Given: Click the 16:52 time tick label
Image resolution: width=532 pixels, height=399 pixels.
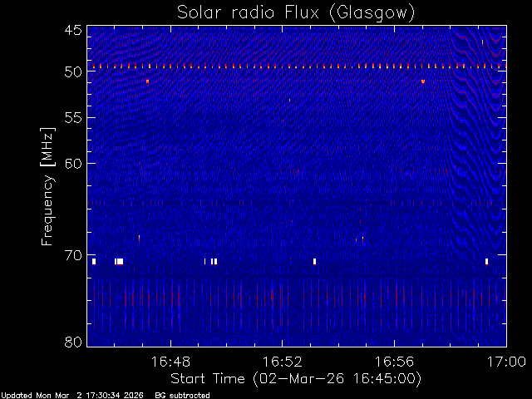Looking at the screenshot, I should point(283,362).
